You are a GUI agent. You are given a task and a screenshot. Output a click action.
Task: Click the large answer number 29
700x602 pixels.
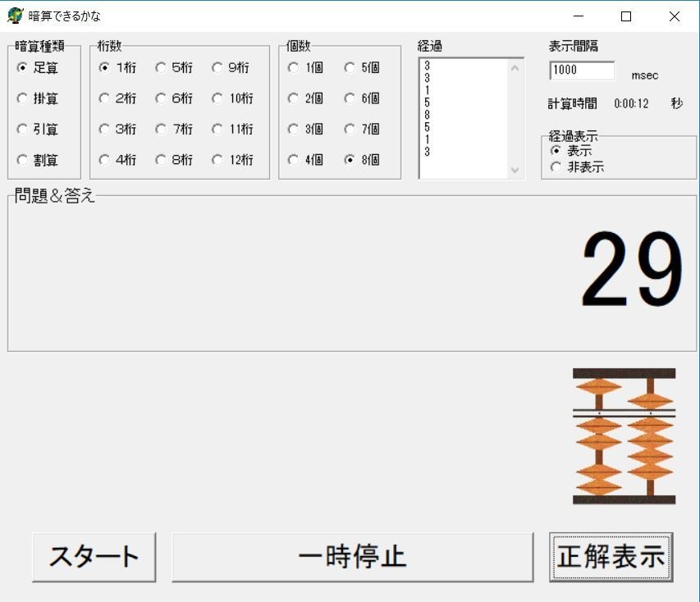click(632, 270)
